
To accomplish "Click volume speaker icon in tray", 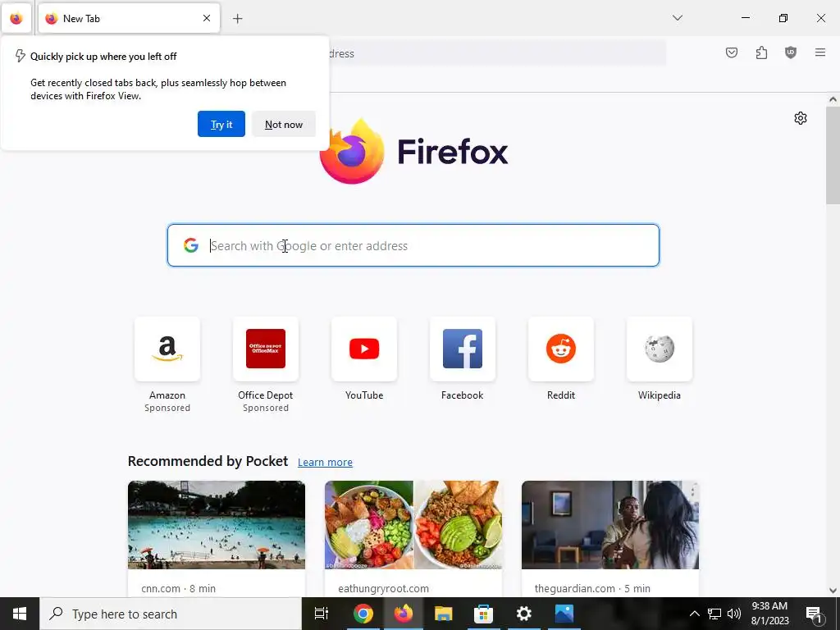I will tap(733, 614).
